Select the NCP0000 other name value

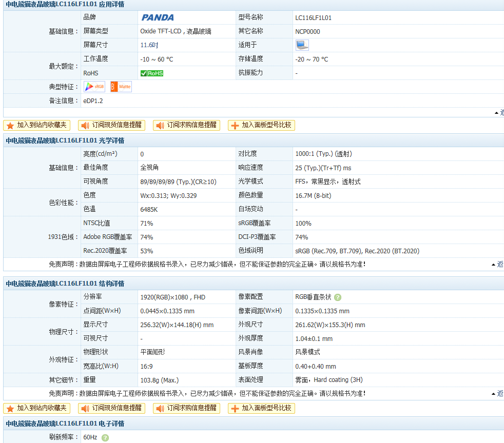pyautogui.click(x=307, y=32)
